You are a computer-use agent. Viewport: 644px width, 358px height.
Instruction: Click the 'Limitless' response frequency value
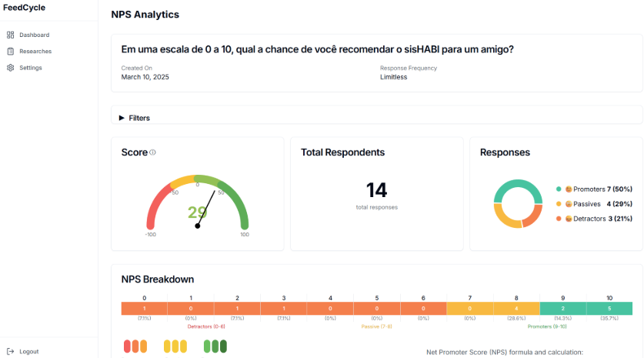(x=393, y=77)
